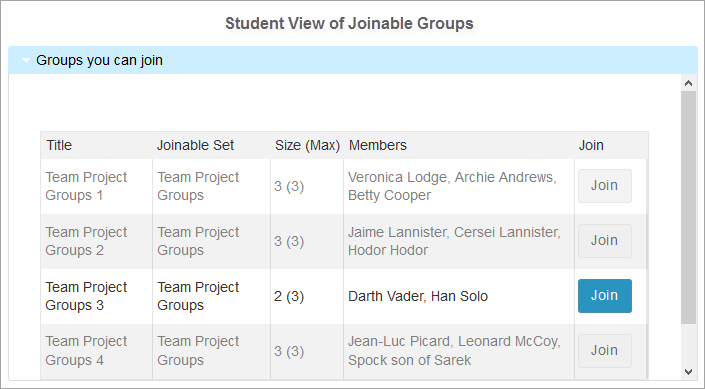Click the vertical scrollbar thumb
This screenshot has width=705, height=389.
(688, 207)
